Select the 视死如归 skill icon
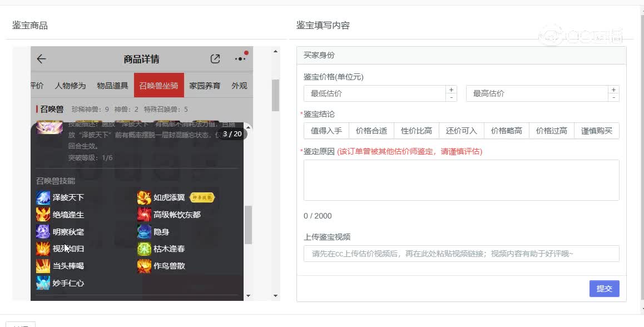The height and width of the screenshot is (327, 644). click(x=43, y=249)
